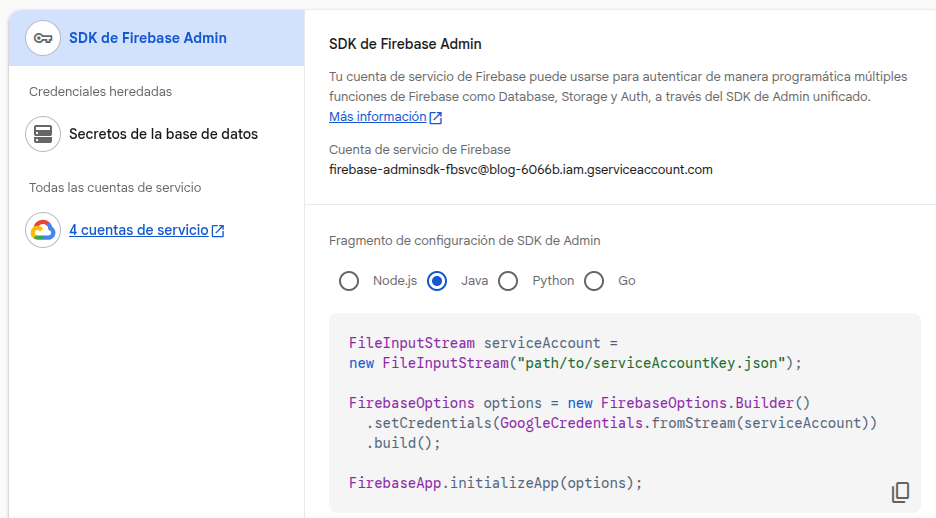This screenshot has width=936, height=518.
Task: Click the FileInputStream serviceAccount = code line
Action: pos(483,343)
